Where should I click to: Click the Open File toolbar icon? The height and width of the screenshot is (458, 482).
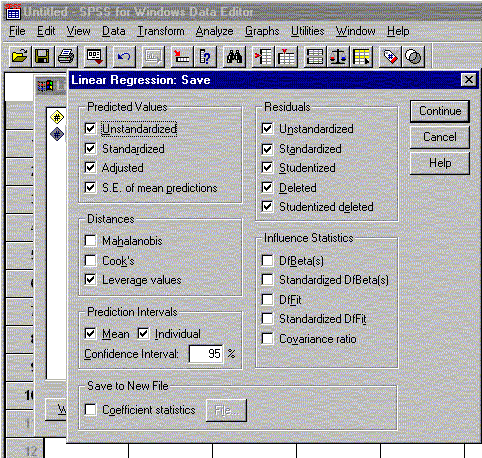pos(20,56)
